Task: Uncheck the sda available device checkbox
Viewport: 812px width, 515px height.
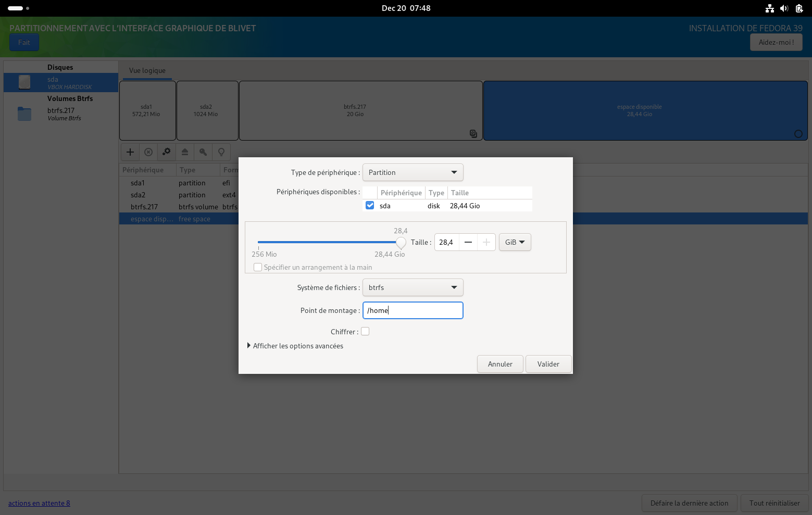Action: (x=370, y=206)
